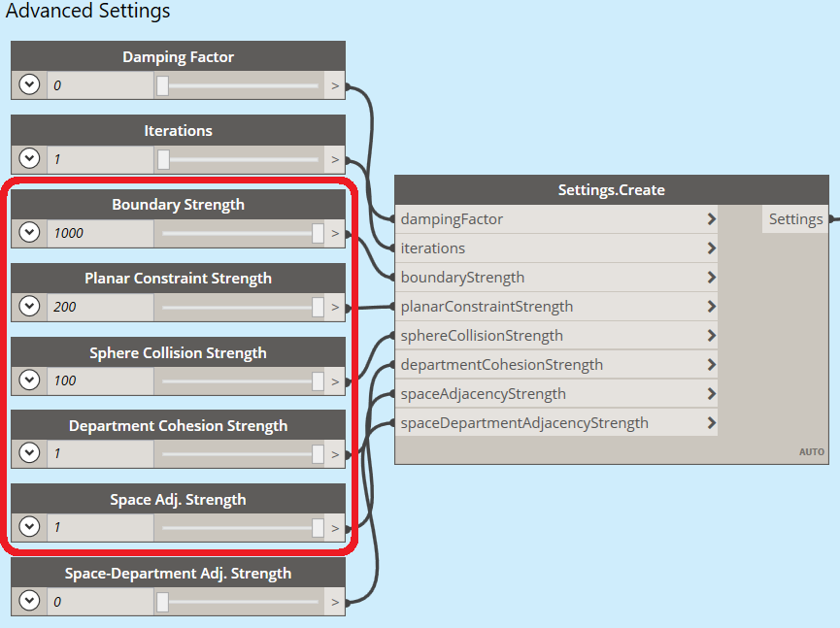Expand the Iterations slider options chevron

(29, 158)
